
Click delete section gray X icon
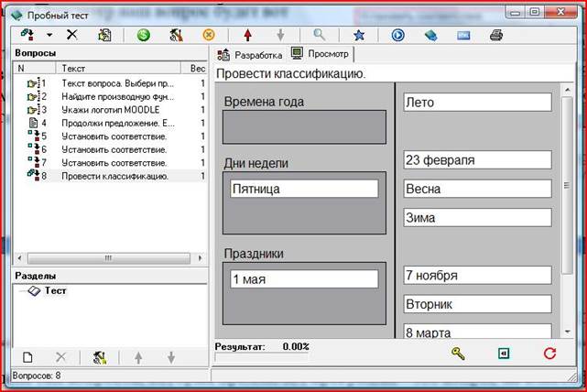click(60, 357)
